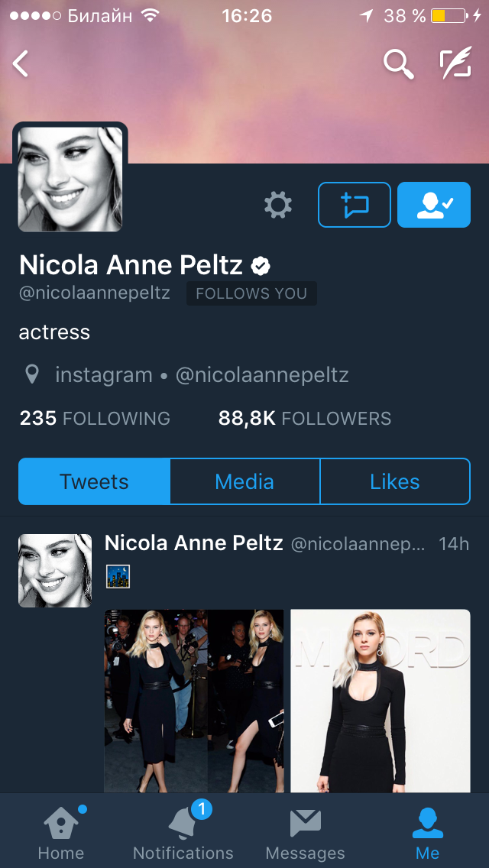
Task: Open the large profile picture
Action: tap(70, 178)
